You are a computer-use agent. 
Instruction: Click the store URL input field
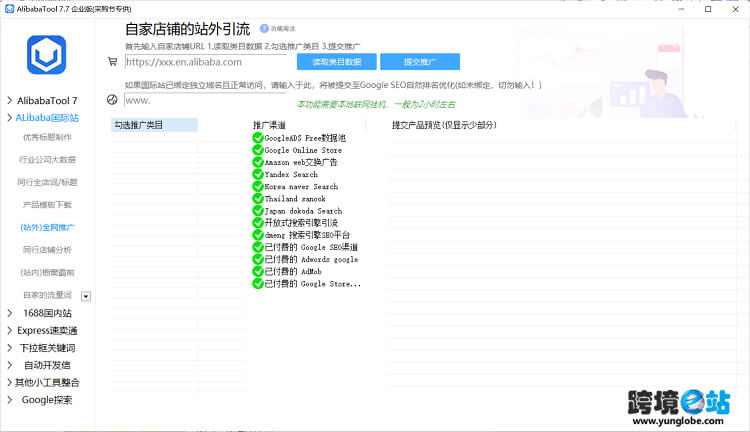(x=205, y=62)
